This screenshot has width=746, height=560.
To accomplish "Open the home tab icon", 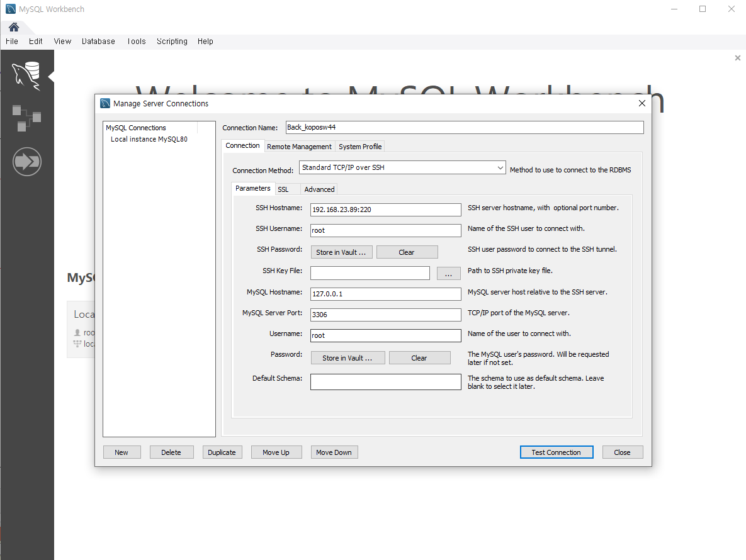I will [x=14, y=27].
